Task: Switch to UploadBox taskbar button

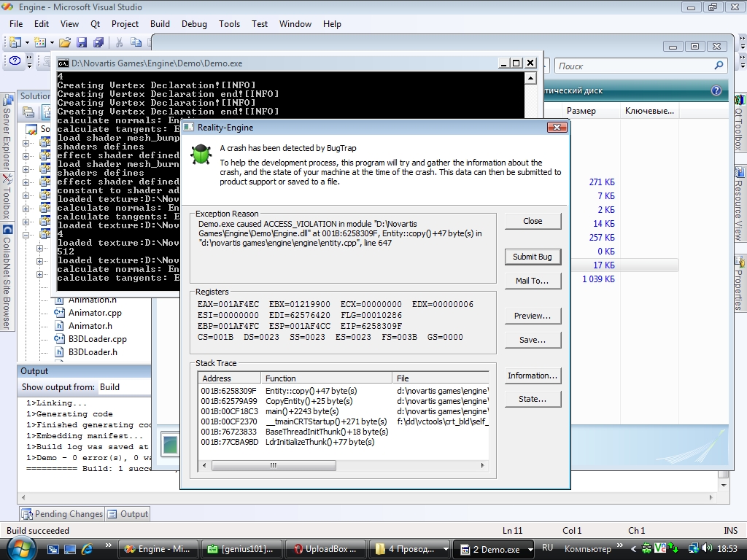Action: tap(326, 549)
